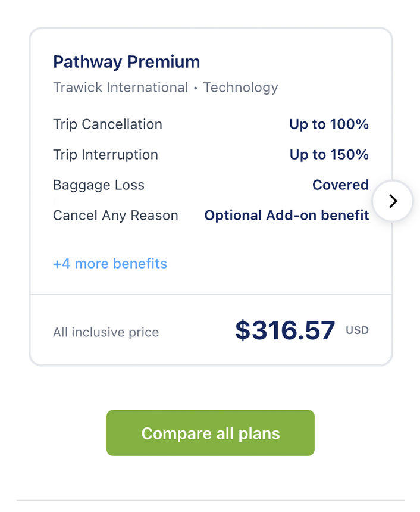Viewport: 420px width, 512px height.
Task: Select the Pathway Premium plan title
Action: 126,62
